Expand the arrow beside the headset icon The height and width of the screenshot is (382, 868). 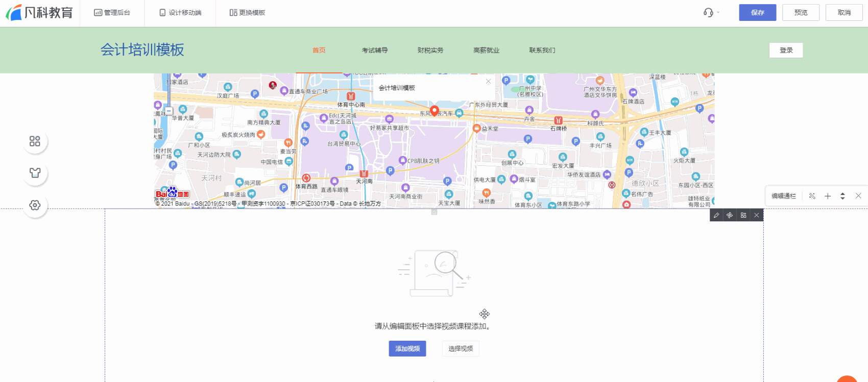point(718,12)
